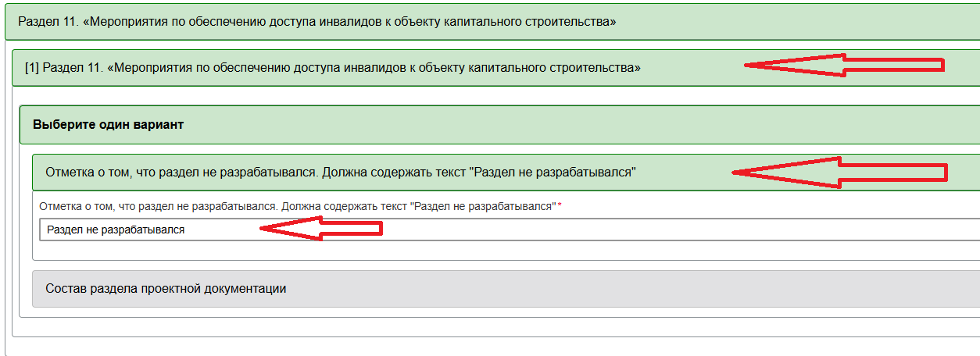Click the bold "Выберите один вариант" title text
Image resolution: width=980 pixels, height=356 pixels.
point(108,125)
